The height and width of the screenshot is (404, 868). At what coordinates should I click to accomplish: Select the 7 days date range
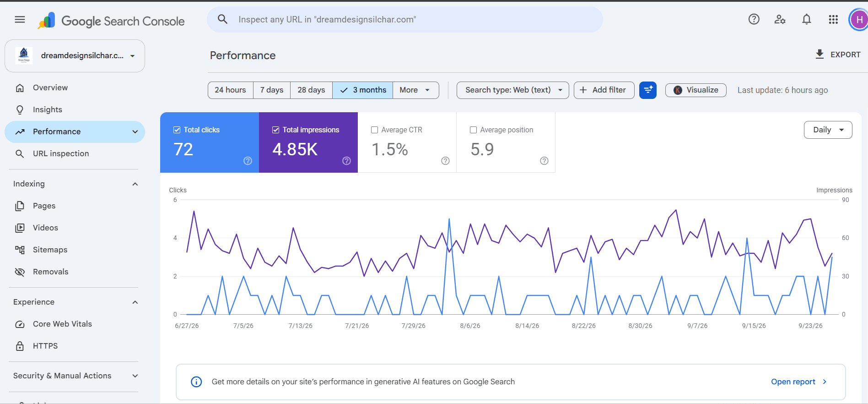click(x=272, y=90)
